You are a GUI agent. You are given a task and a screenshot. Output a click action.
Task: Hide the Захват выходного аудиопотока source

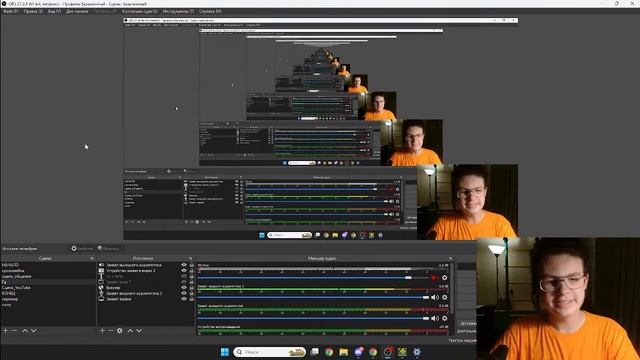(x=184, y=265)
